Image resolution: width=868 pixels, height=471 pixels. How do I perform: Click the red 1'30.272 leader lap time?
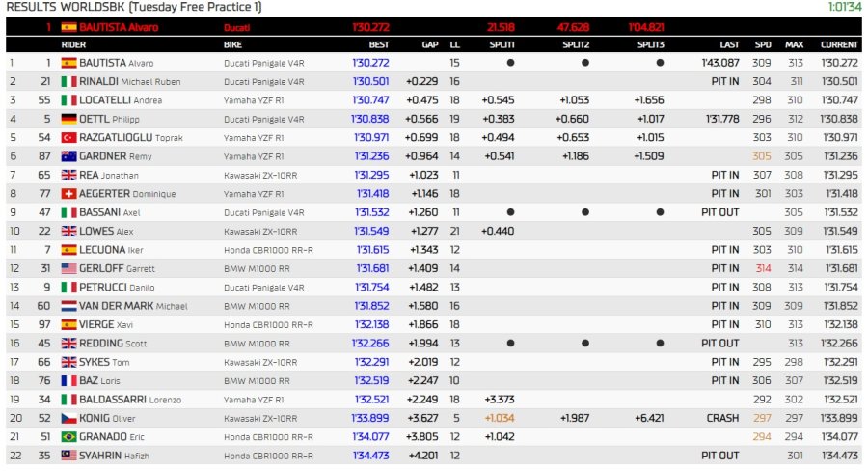[370, 27]
